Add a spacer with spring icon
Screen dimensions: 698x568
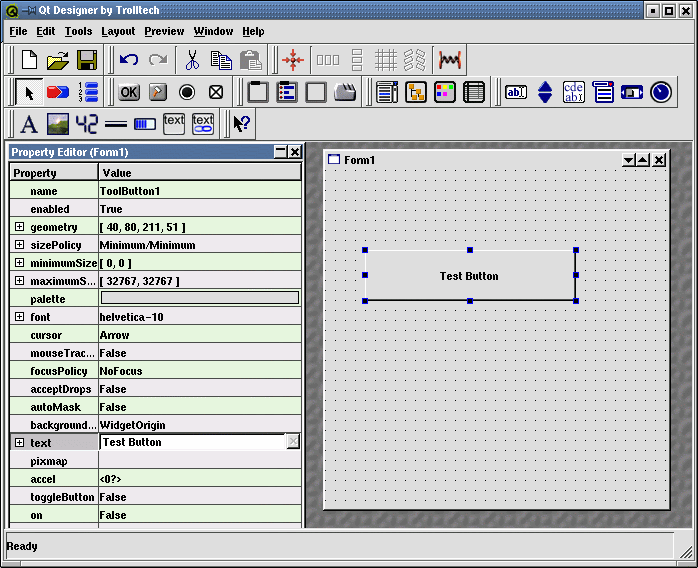pos(450,60)
